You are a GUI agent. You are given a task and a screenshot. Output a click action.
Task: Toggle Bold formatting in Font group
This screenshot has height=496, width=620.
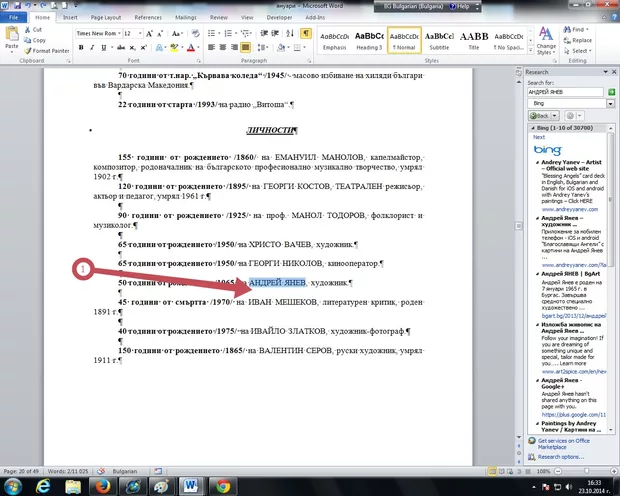pos(81,46)
